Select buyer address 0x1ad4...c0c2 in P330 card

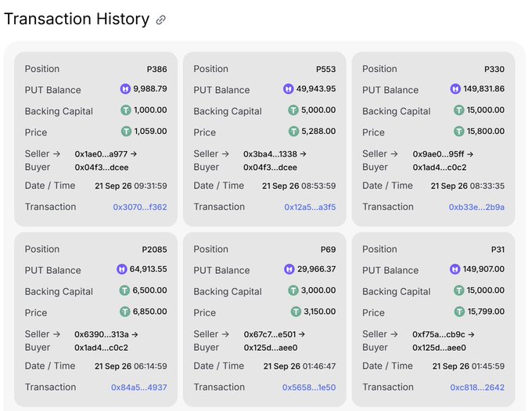440,168
